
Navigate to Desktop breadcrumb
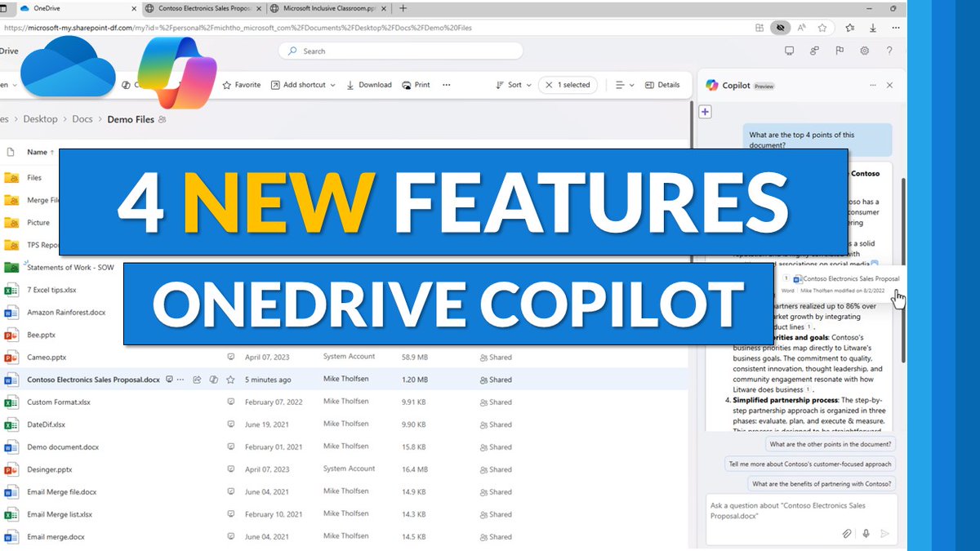[x=40, y=119]
